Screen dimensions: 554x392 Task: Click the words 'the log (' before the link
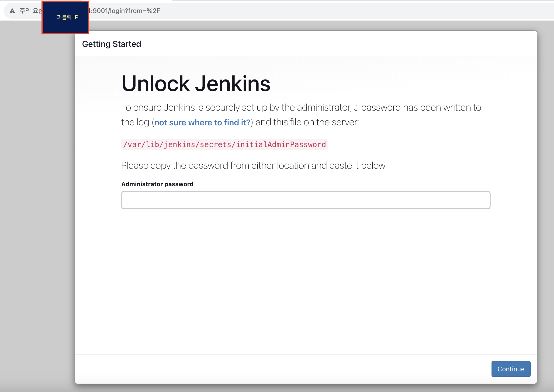click(x=137, y=122)
